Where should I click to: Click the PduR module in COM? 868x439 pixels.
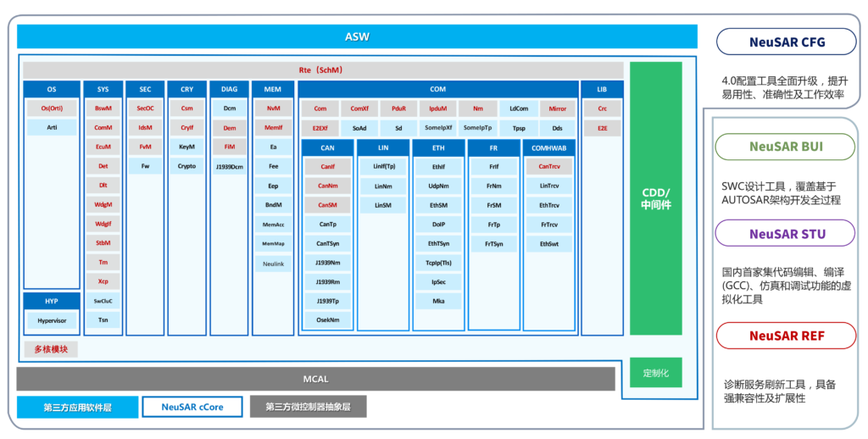click(x=398, y=108)
